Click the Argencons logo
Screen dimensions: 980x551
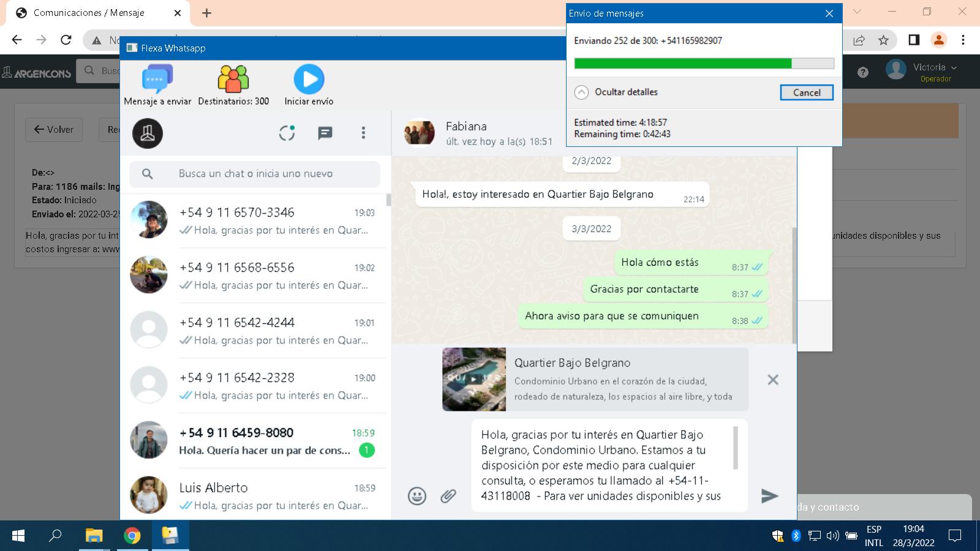(37, 73)
